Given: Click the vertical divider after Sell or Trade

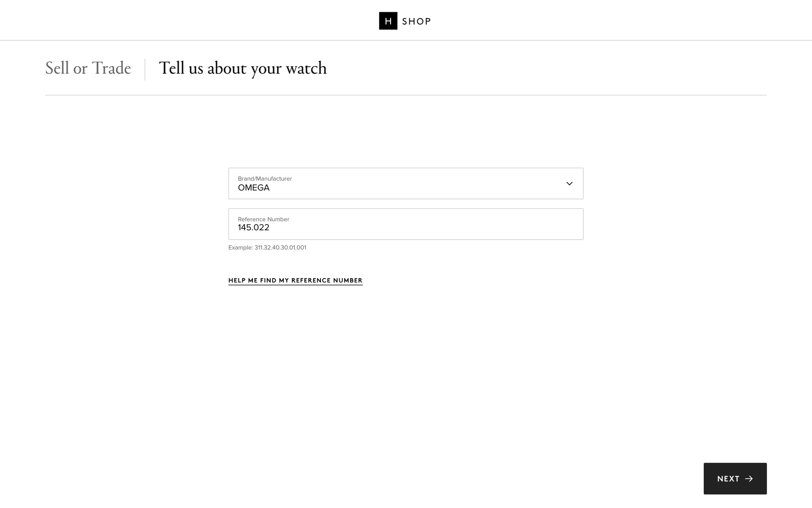Looking at the screenshot, I should (x=145, y=69).
